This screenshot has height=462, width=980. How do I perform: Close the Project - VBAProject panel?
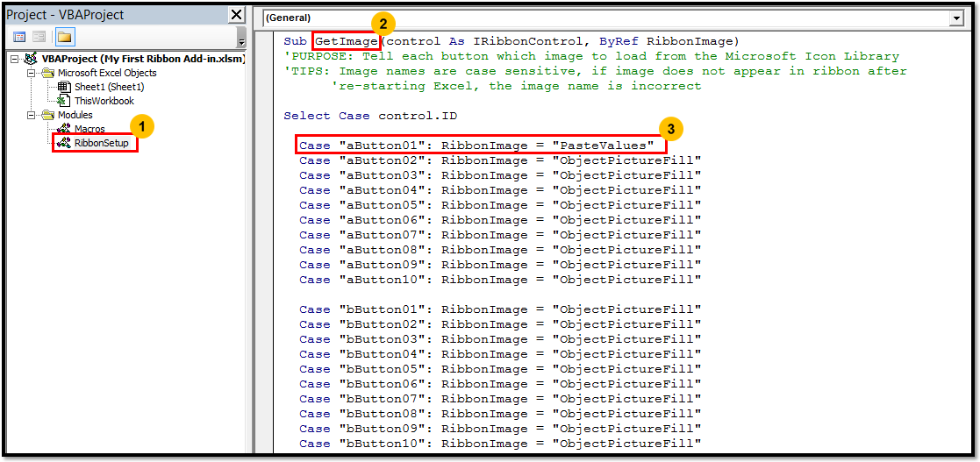point(236,15)
